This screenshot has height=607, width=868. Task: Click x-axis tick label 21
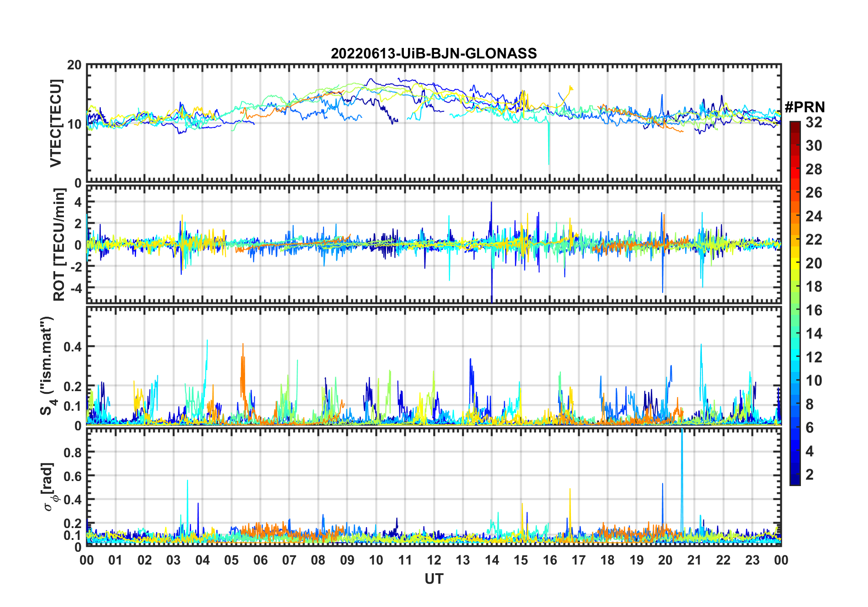pyautogui.click(x=695, y=560)
